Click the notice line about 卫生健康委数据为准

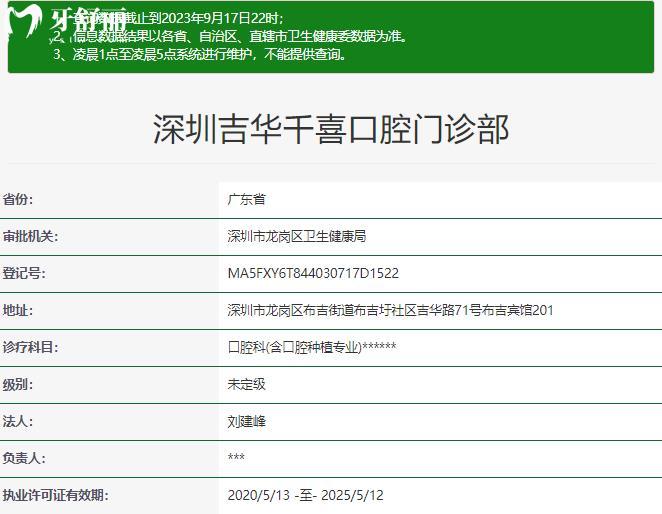coord(231,36)
